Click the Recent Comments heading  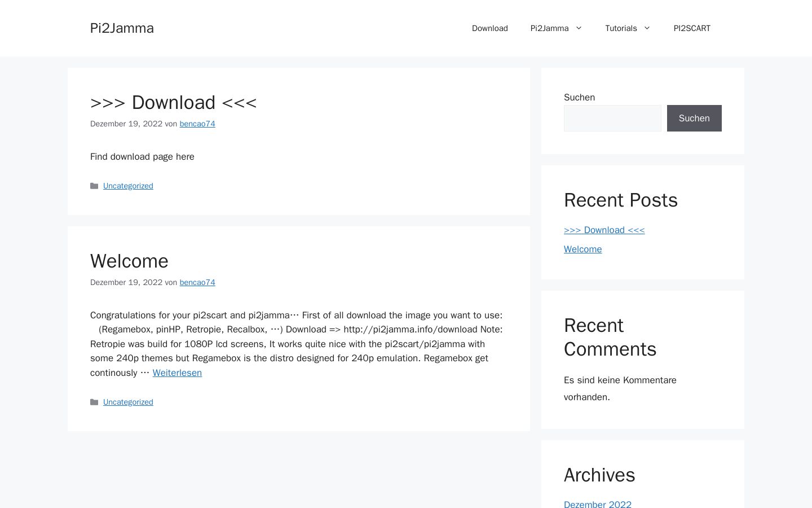click(610, 337)
